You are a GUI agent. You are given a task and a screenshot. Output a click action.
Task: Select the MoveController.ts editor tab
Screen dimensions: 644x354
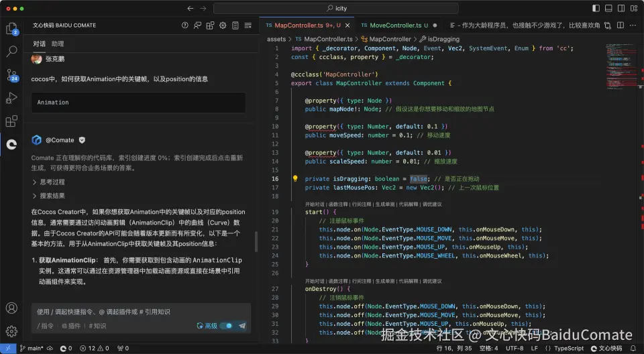coord(398,25)
